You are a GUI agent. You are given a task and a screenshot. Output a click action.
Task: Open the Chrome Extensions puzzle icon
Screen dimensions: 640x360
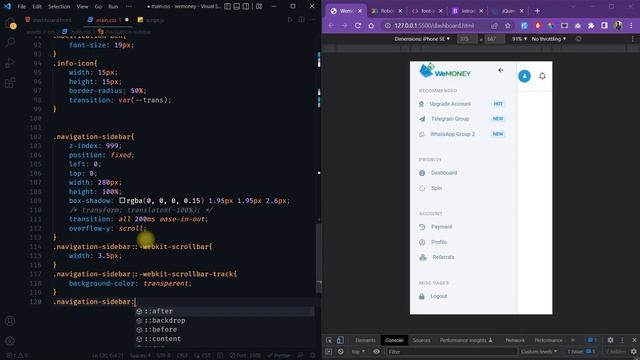click(x=591, y=25)
